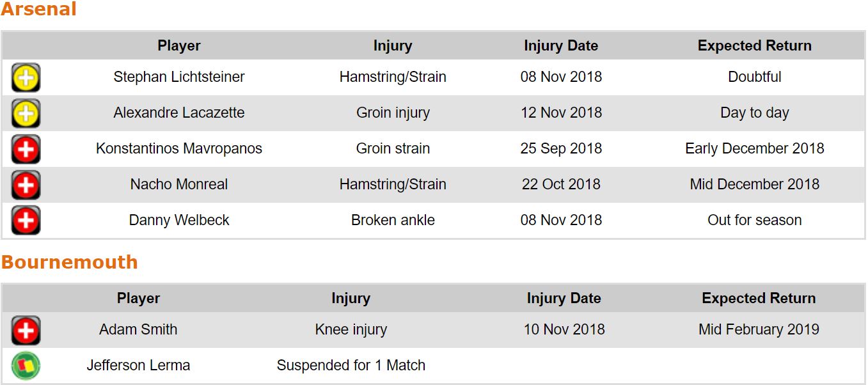
Task: Select player name Danny Welbeck
Action: tap(179, 221)
